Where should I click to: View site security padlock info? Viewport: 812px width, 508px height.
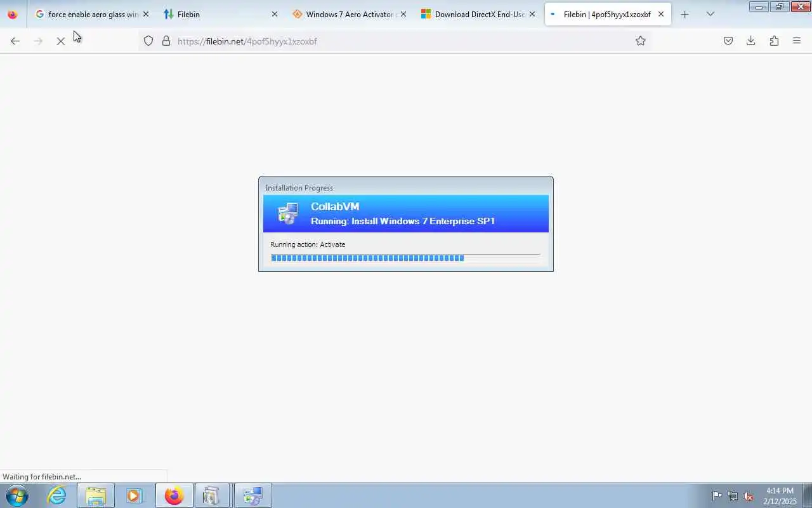coord(166,41)
